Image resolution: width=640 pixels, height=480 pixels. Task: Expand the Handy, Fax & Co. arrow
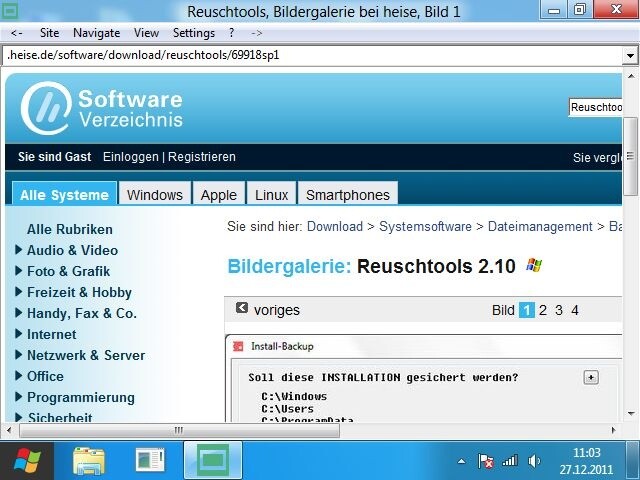pos(18,313)
